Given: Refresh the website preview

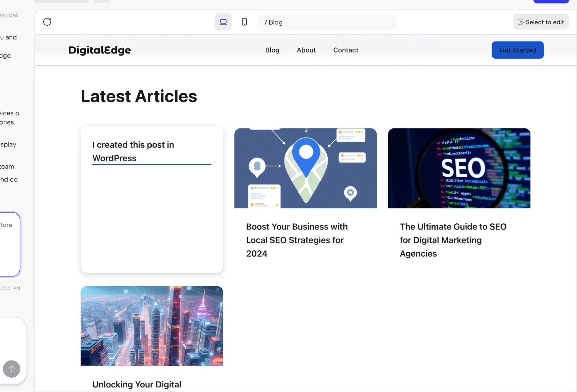Looking at the screenshot, I should [47, 22].
